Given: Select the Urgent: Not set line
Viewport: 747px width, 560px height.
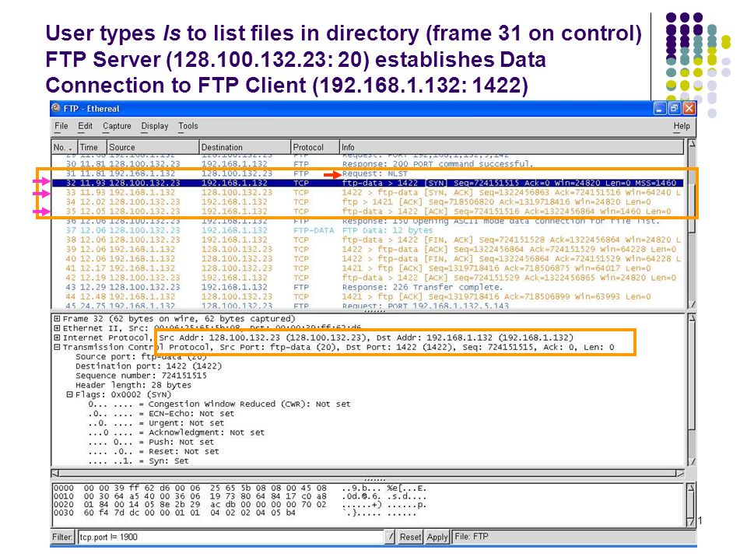Looking at the screenshot, I should click(x=156, y=423).
